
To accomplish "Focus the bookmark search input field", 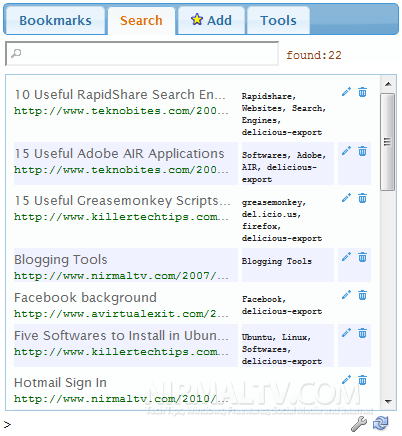I will [x=142, y=53].
